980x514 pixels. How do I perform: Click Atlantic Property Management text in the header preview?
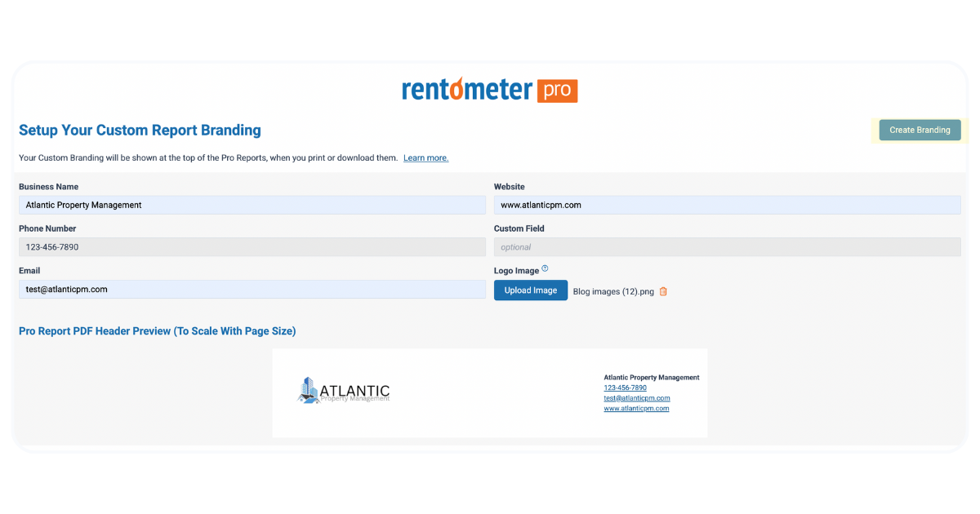pyautogui.click(x=652, y=378)
